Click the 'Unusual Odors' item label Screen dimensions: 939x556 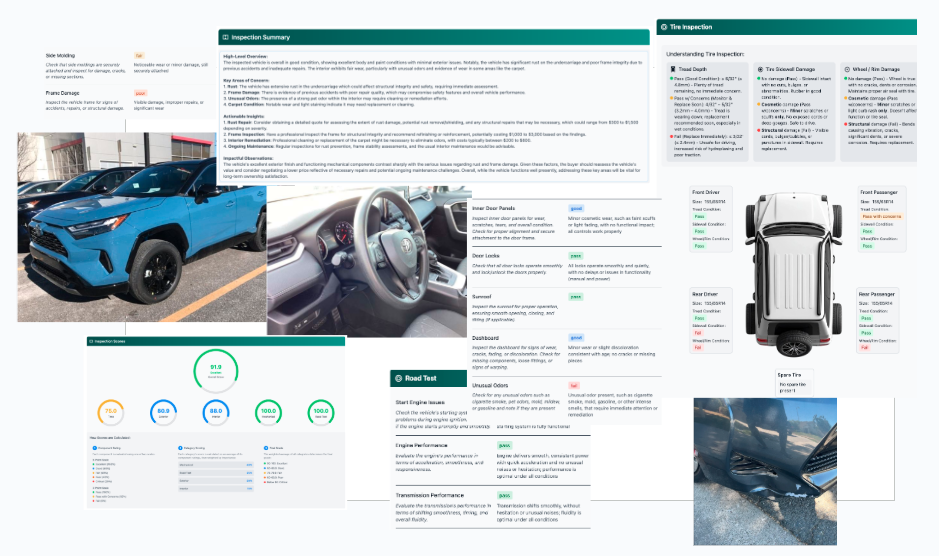coord(490,385)
